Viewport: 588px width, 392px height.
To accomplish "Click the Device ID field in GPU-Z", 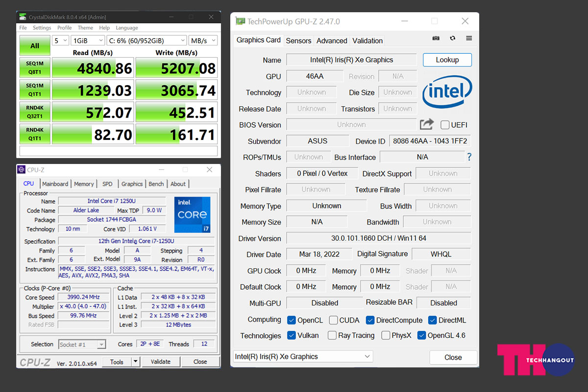I will pyautogui.click(x=430, y=141).
